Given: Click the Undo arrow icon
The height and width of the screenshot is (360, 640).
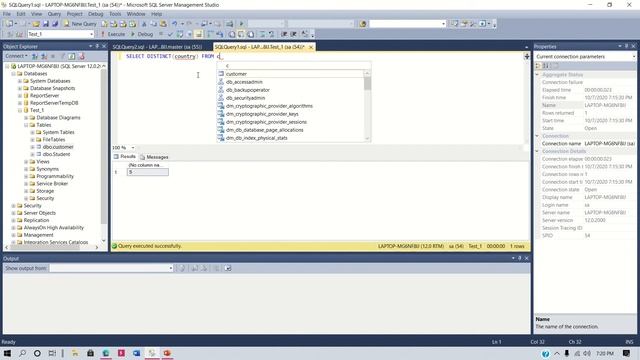Looking at the screenshot, I should tap(175, 24).
